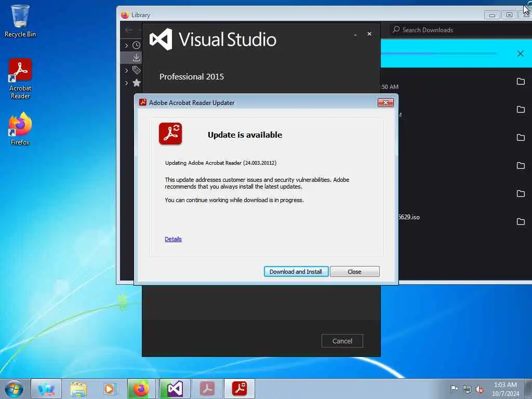Minimize the Library window
Screen dimensions: 532x399
pos(492,15)
